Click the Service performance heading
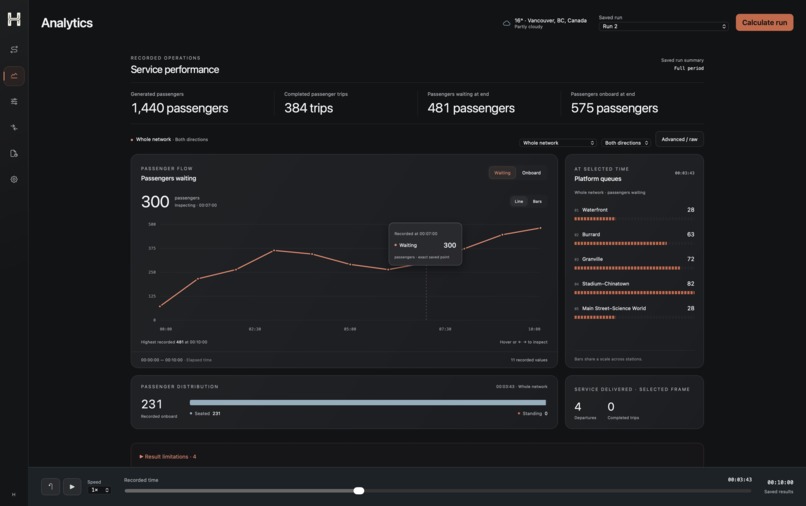806x506 pixels. 175,69
